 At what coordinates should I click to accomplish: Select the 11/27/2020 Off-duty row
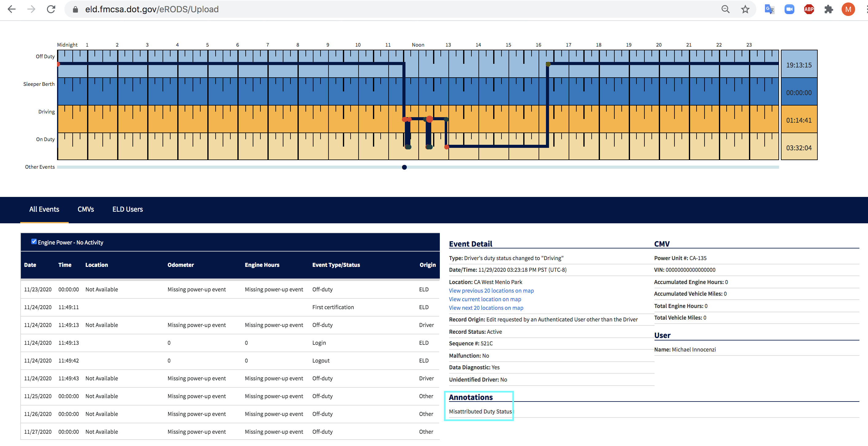point(230,432)
